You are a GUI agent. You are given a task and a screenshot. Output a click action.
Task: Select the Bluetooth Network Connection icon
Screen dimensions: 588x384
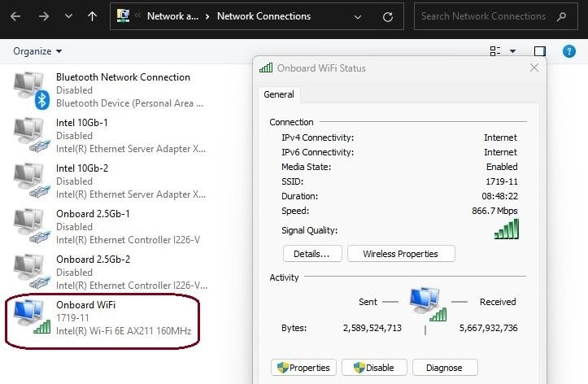click(x=32, y=90)
